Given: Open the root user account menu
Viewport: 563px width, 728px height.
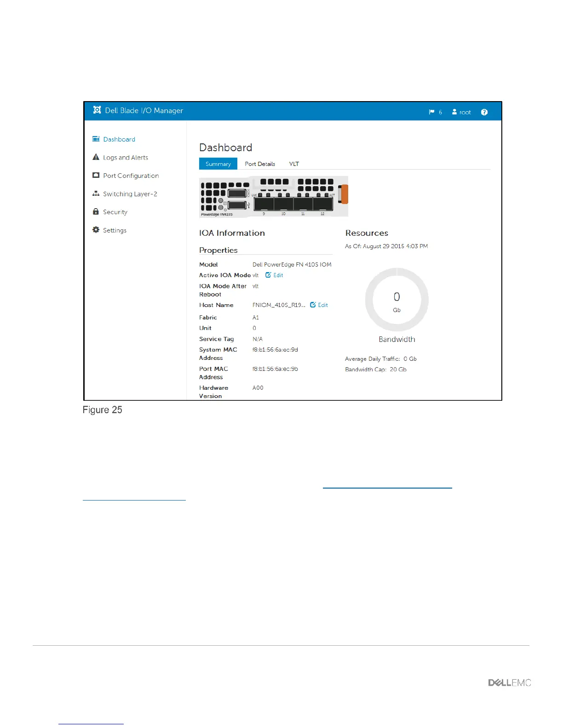Looking at the screenshot, I should [461, 112].
